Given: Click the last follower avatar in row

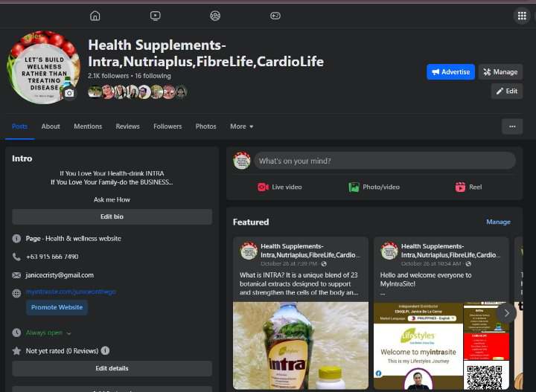Looking at the screenshot, I should (181, 91).
